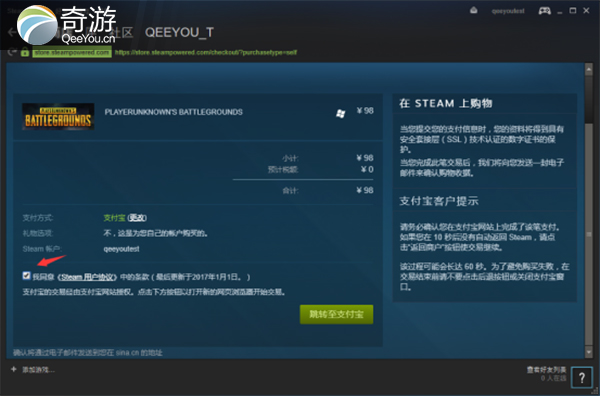Click the gift option text 不，这是为您自己的帐户购买的
The image size is (600, 396).
pos(156,233)
